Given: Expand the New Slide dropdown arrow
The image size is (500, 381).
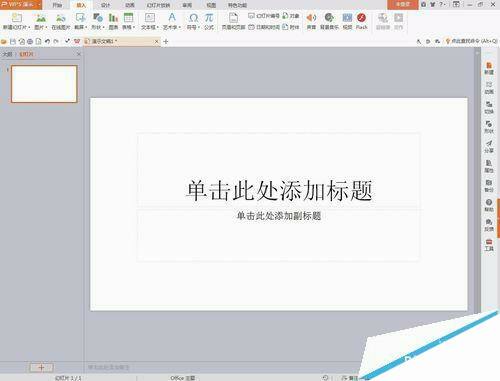Looking at the screenshot, I should coord(29,27).
